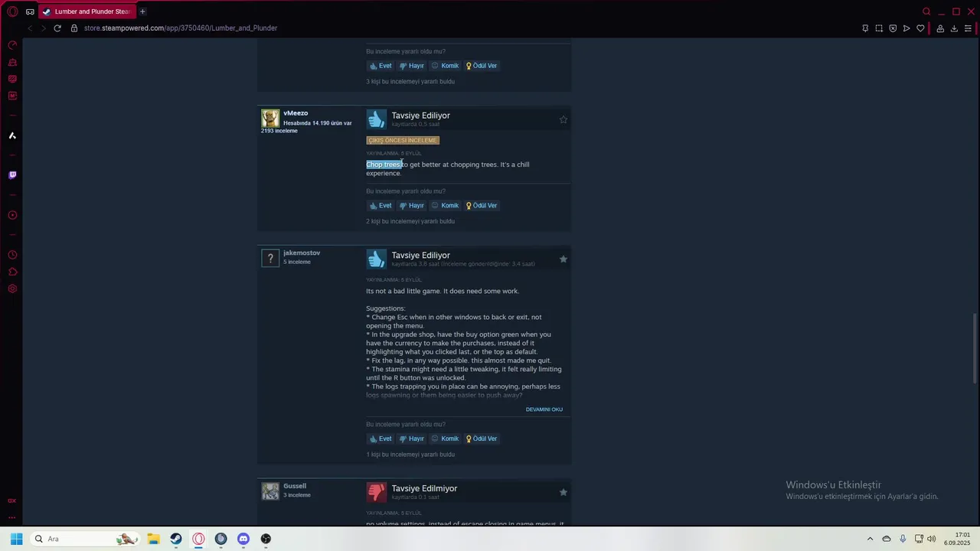Open the Downloads toolbar icon

click(954, 28)
